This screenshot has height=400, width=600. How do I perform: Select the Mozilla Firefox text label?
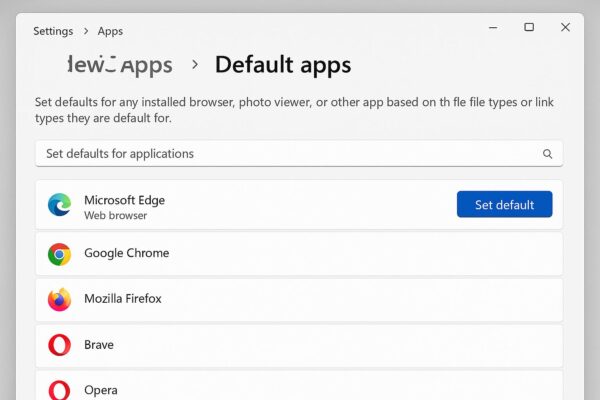point(123,299)
